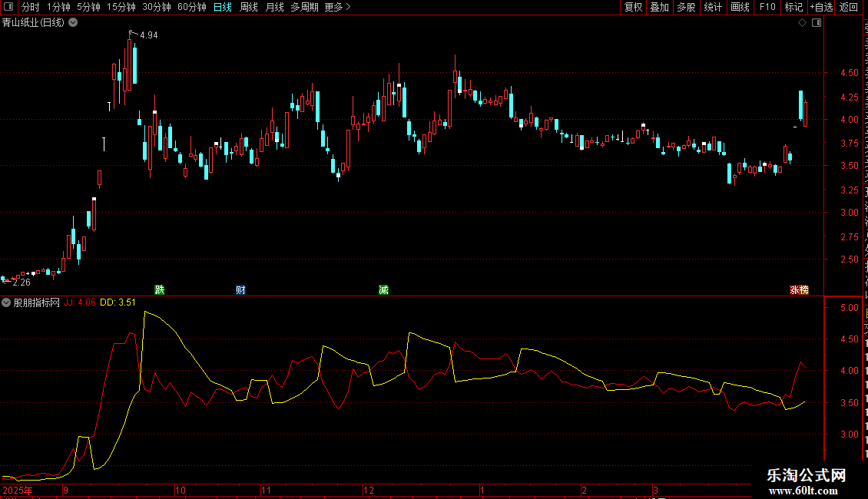This screenshot has width=868, height=499.
Task: Click the diamond icon at chart top-right
Action: tap(802, 23)
